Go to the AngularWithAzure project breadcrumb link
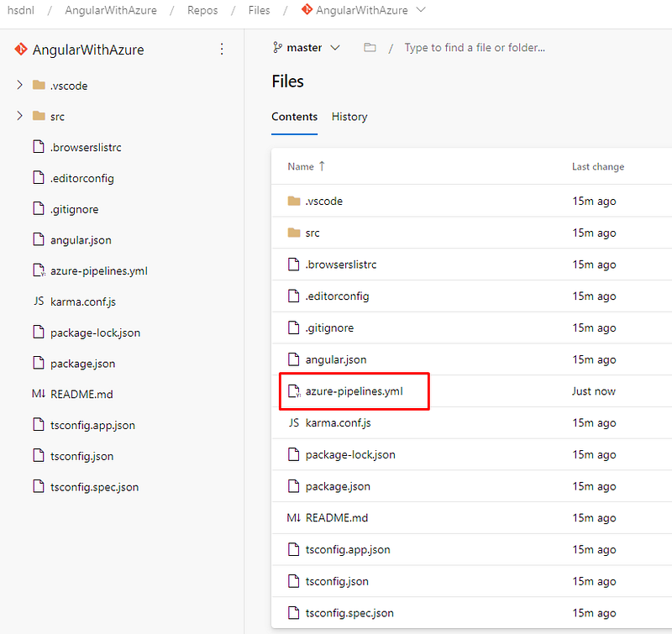 click(111, 10)
